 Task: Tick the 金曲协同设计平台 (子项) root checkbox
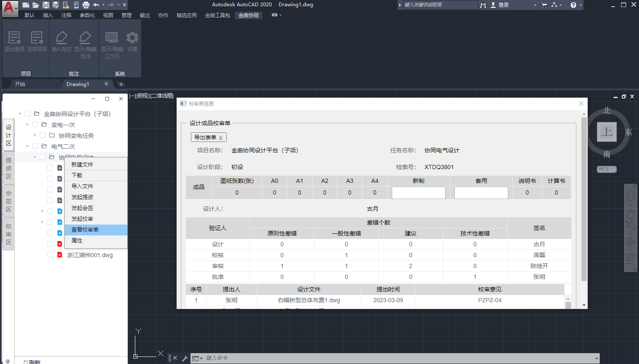click(28, 114)
